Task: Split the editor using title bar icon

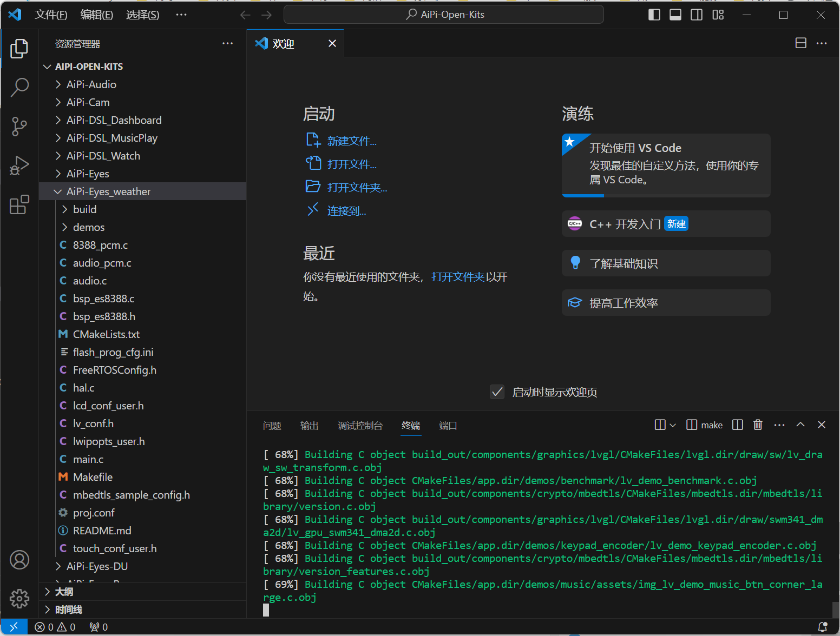Action: [801, 43]
